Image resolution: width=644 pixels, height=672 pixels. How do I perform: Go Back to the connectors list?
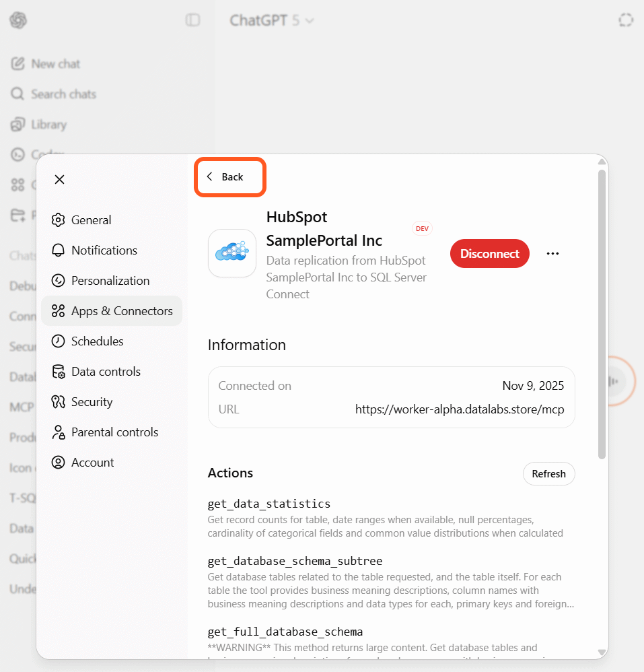pyautogui.click(x=229, y=176)
